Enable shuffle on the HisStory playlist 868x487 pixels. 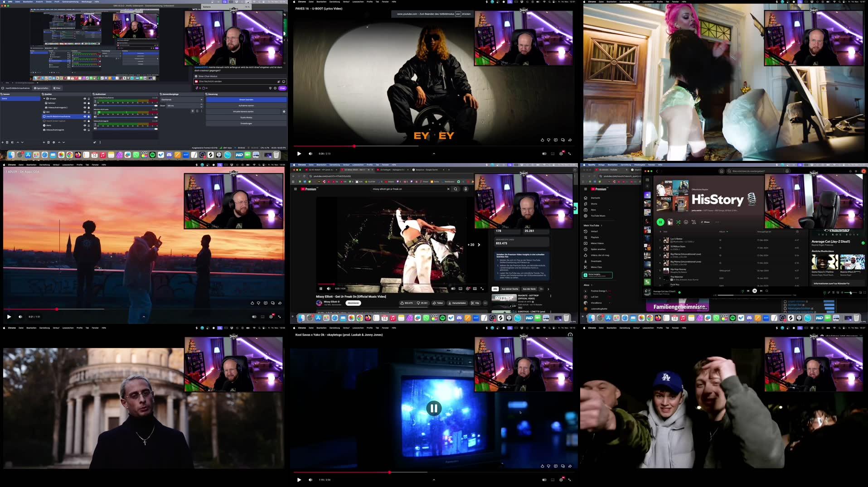pyautogui.click(x=678, y=222)
